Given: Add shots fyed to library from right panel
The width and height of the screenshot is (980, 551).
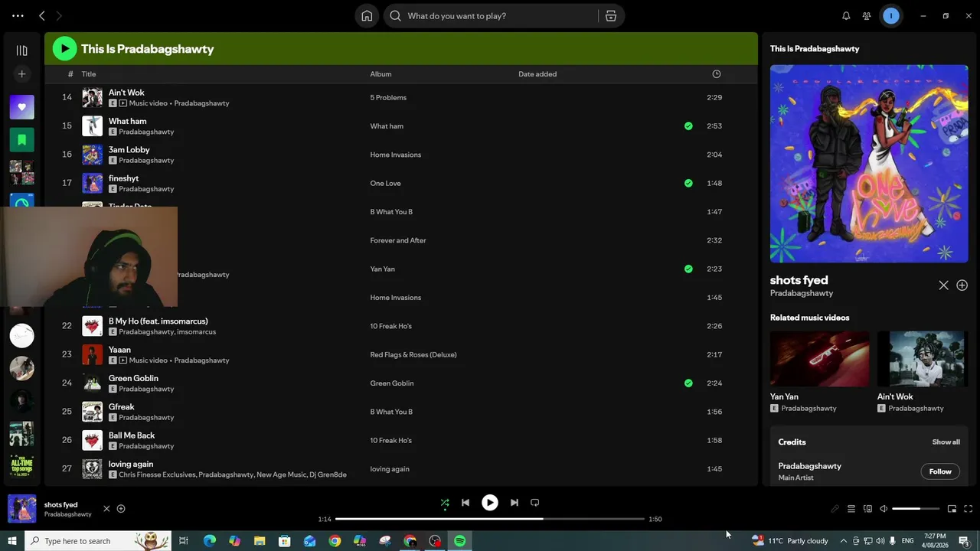Looking at the screenshot, I should tap(962, 285).
